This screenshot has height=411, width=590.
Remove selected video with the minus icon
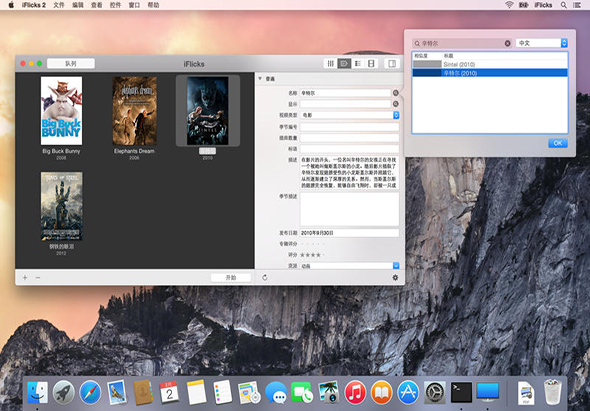38,278
